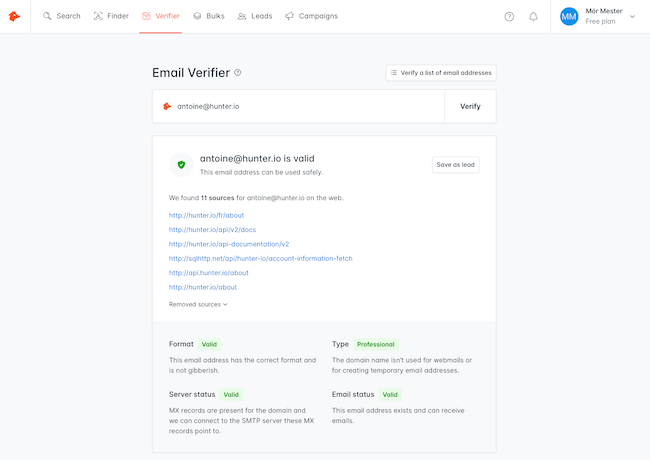This screenshot has width=650, height=460.
Task: Switch to the Finder tab
Action: tap(111, 16)
